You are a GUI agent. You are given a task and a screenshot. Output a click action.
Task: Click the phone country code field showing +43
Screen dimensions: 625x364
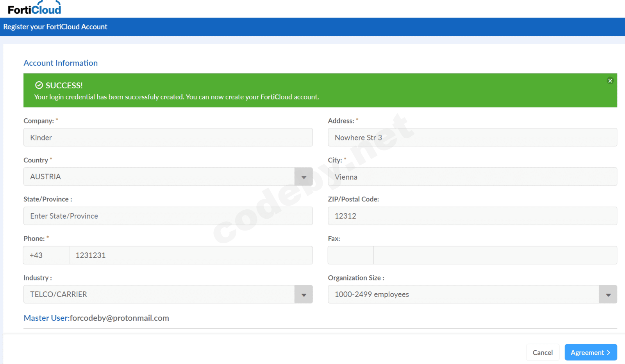tap(46, 255)
